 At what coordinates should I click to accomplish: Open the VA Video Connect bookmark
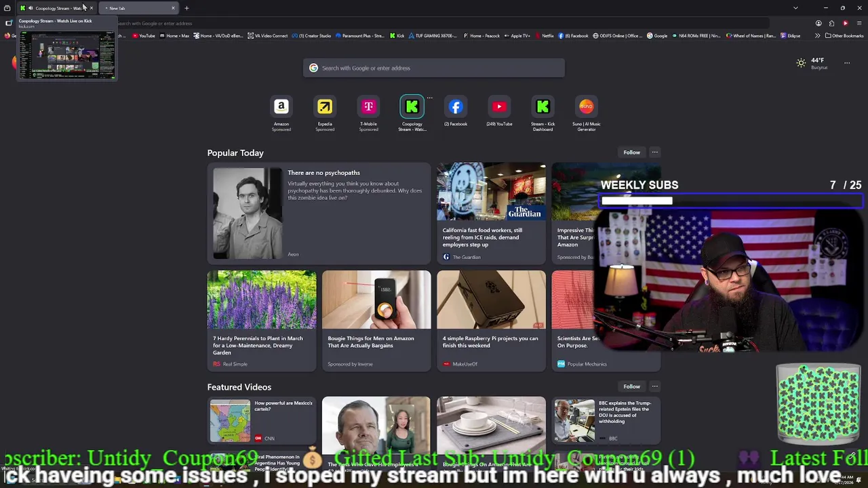pos(268,36)
